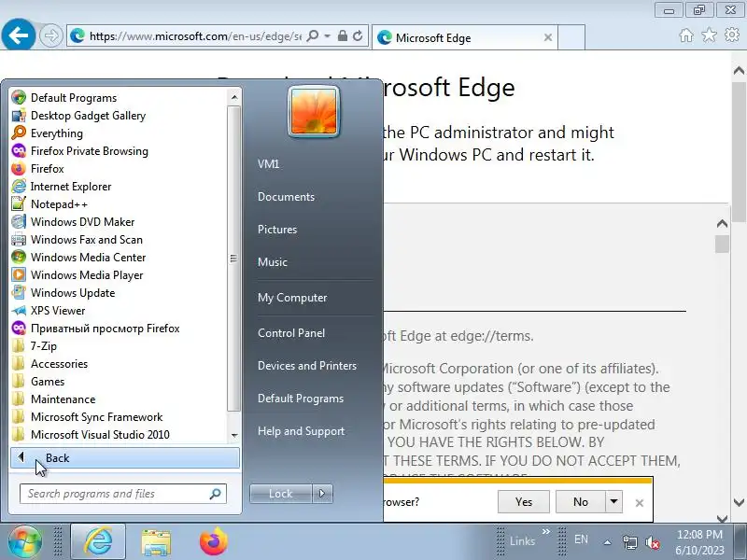Open Default Programs in the right pane
This screenshot has height=560, width=747.
pos(301,399)
